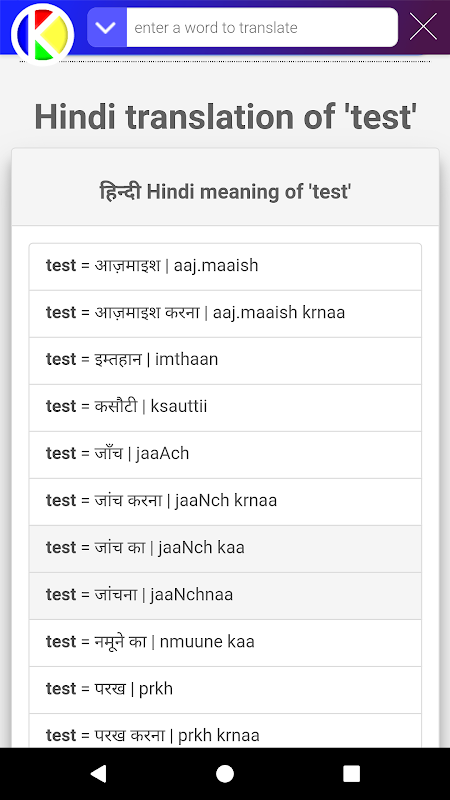Open the 'jaaNch krnaa' row
450x800 pixels.
[225, 502]
